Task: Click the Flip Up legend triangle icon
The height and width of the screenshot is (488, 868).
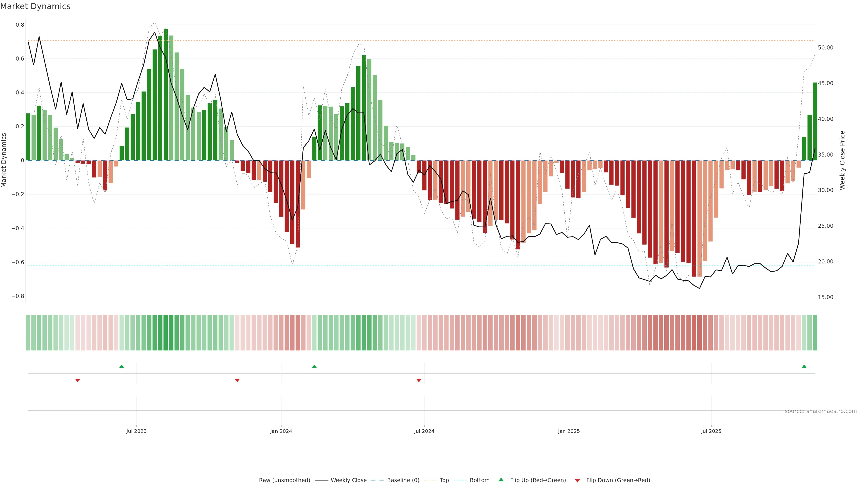Action: pos(501,480)
